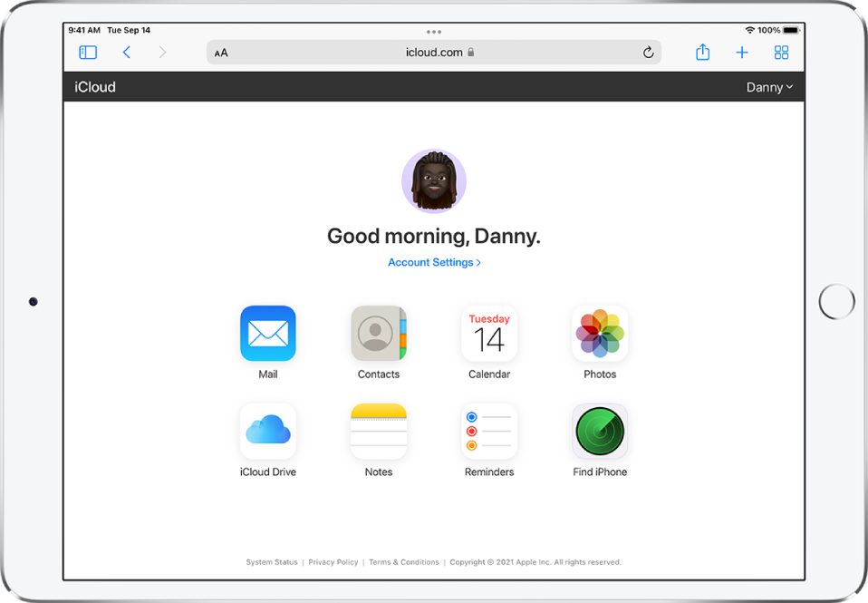Focus the icloud.com address bar
The width and height of the screenshot is (868, 603).
point(434,52)
